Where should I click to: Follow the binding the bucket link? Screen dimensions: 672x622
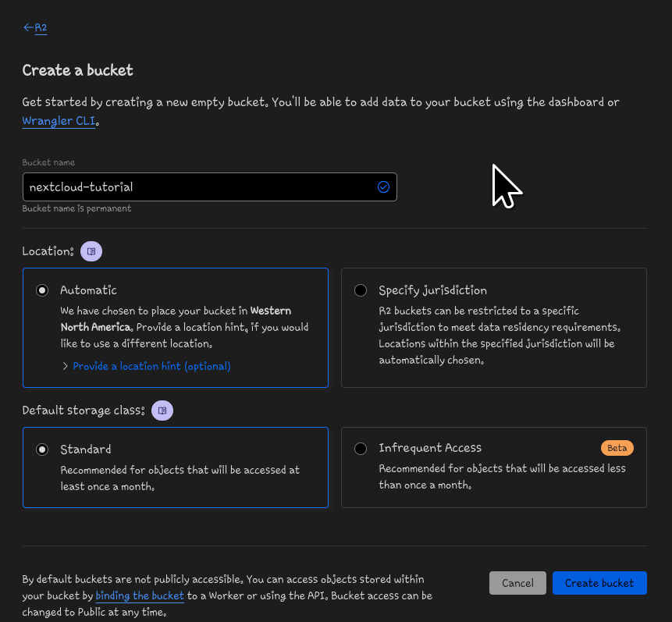coord(140,595)
